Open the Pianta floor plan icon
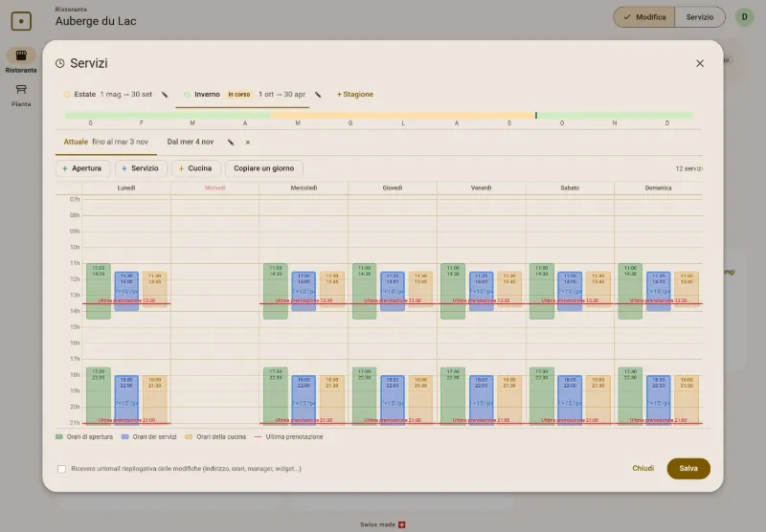 click(21, 89)
